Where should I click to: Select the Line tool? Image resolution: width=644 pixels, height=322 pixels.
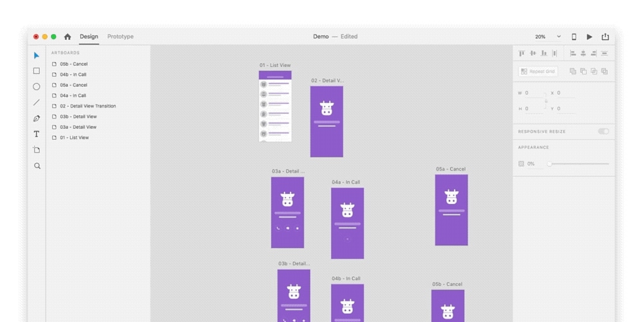[x=37, y=102]
